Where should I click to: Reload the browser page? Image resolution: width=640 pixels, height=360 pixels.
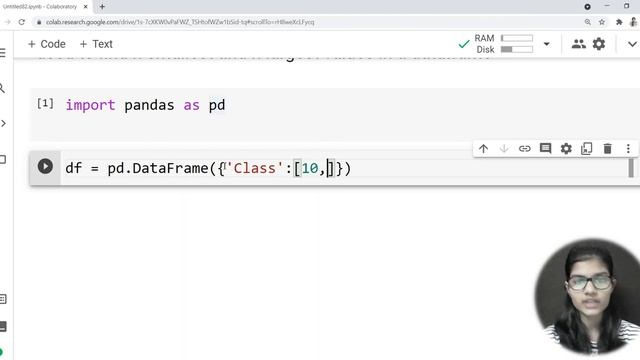[x=22, y=22]
